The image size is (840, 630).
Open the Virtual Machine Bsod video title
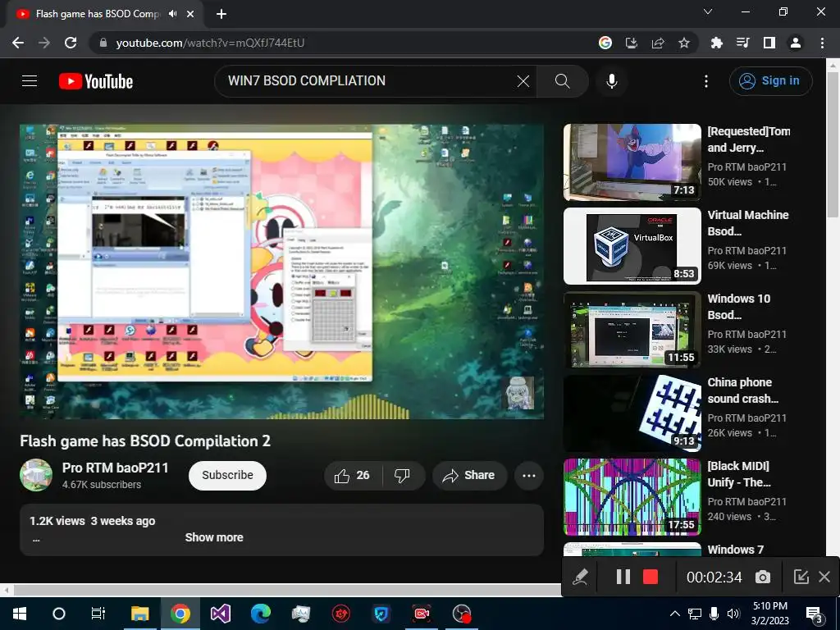pyautogui.click(x=748, y=223)
